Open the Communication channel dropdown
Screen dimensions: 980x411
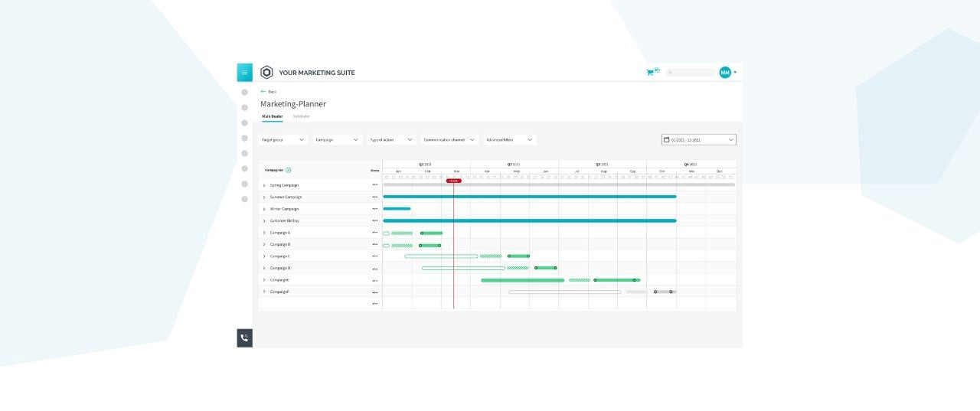coord(449,140)
